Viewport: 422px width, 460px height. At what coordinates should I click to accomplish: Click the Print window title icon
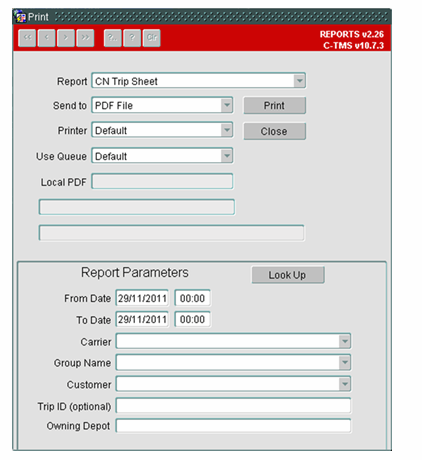tap(20, 16)
